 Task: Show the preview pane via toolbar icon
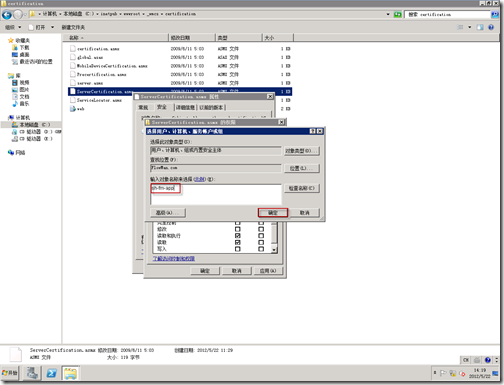pyautogui.click(x=480, y=27)
